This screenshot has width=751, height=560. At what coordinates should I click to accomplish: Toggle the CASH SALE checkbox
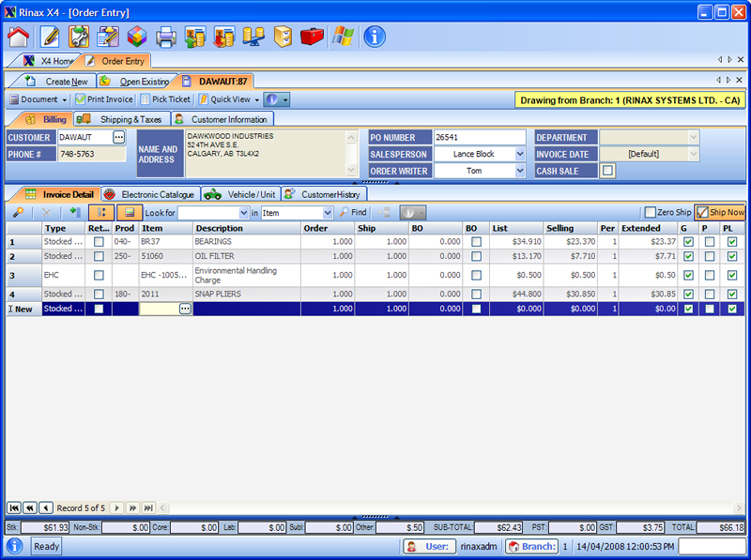click(x=607, y=171)
